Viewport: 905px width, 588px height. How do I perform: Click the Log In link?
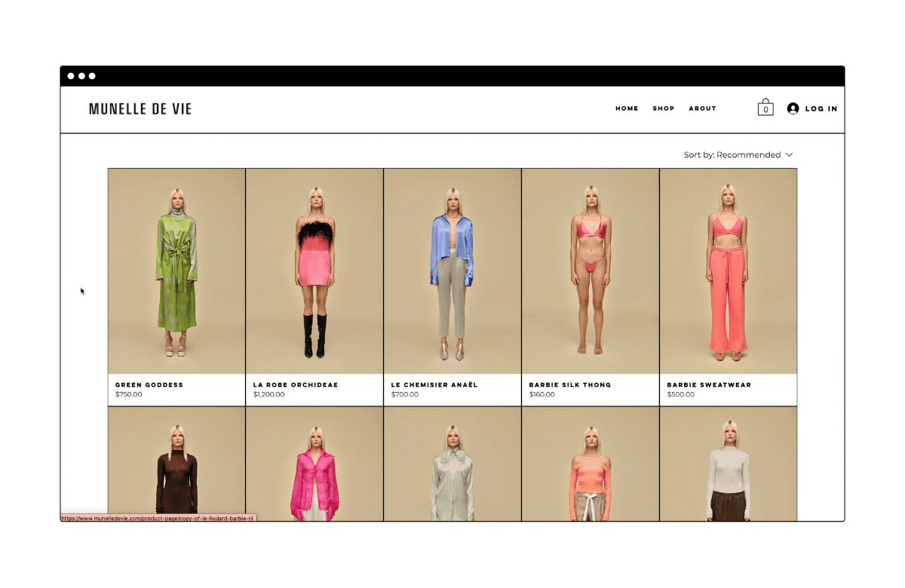821,109
